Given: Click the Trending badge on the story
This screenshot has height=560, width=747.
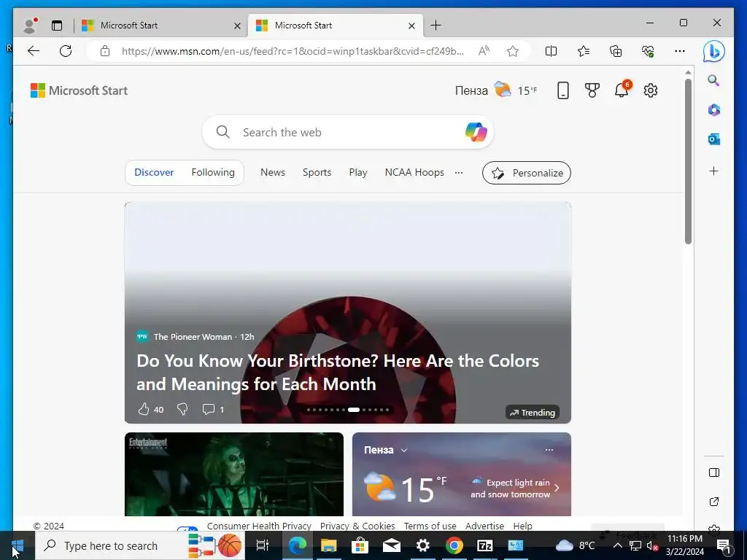Looking at the screenshot, I should (532, 413).
